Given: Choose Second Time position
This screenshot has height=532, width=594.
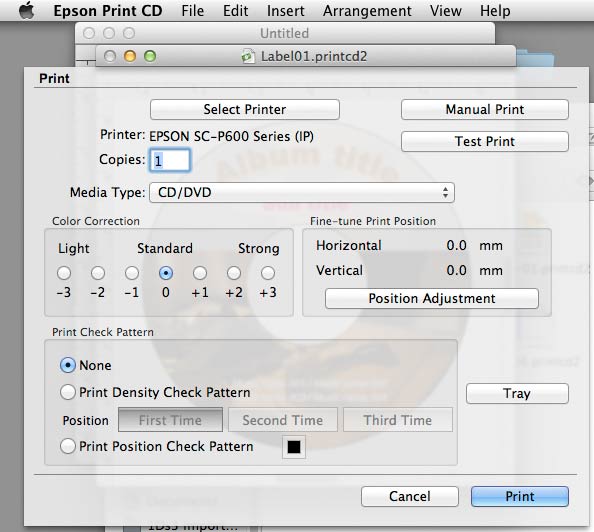Looking at the screenshot, I should coord(283,420).
